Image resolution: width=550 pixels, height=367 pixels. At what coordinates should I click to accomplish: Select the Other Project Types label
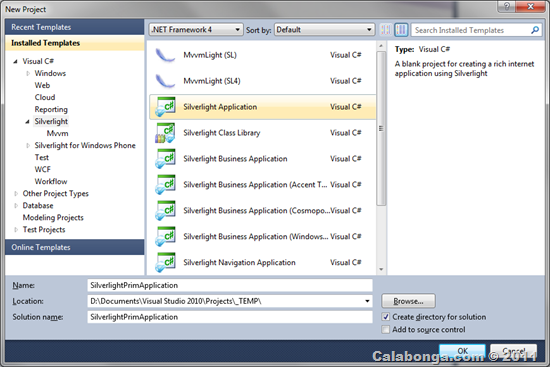click(55, 194)
